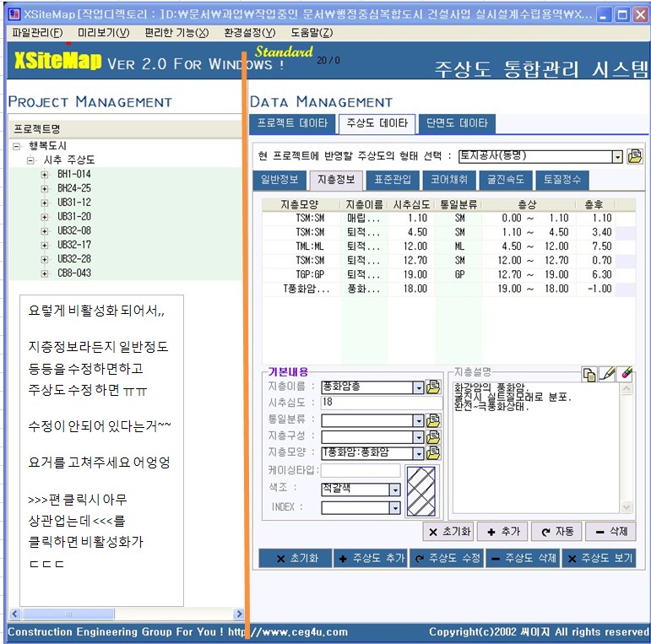Select the TML:ML row in layer table

(448, 246)
